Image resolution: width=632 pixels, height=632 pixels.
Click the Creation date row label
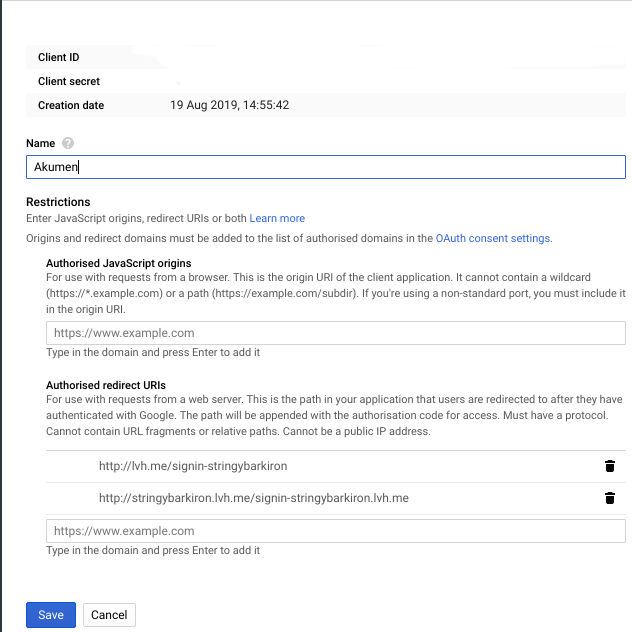click(71, 105)
